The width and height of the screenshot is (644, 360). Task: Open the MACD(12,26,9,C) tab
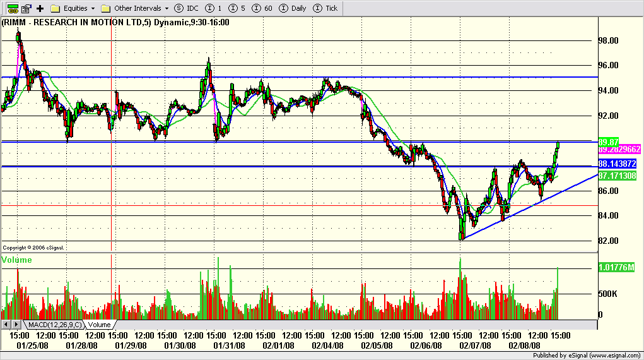click(x=55, y=325)
